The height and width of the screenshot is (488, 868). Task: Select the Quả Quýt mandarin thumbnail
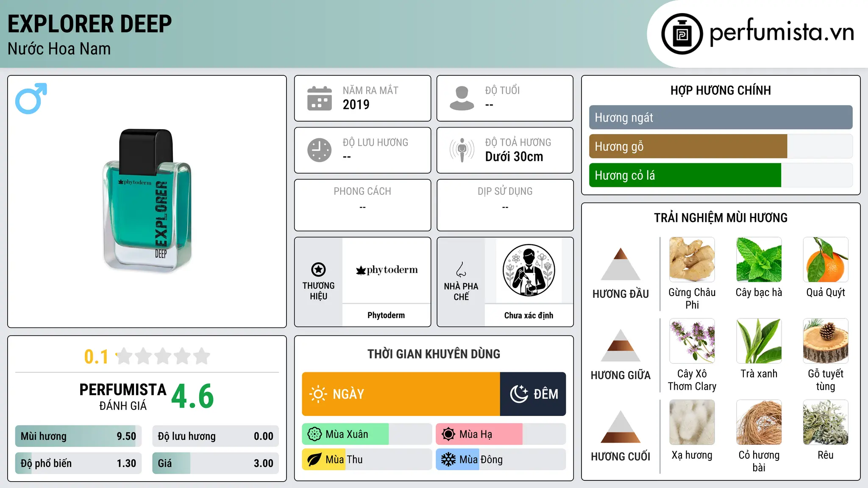[x=826, y=260]
